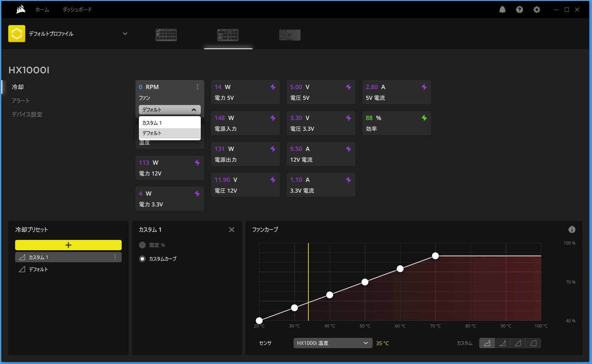Choose カスタム 1 from fan dropdown list
The height and width of the screenshot is (364, 592).
point(170,123)
